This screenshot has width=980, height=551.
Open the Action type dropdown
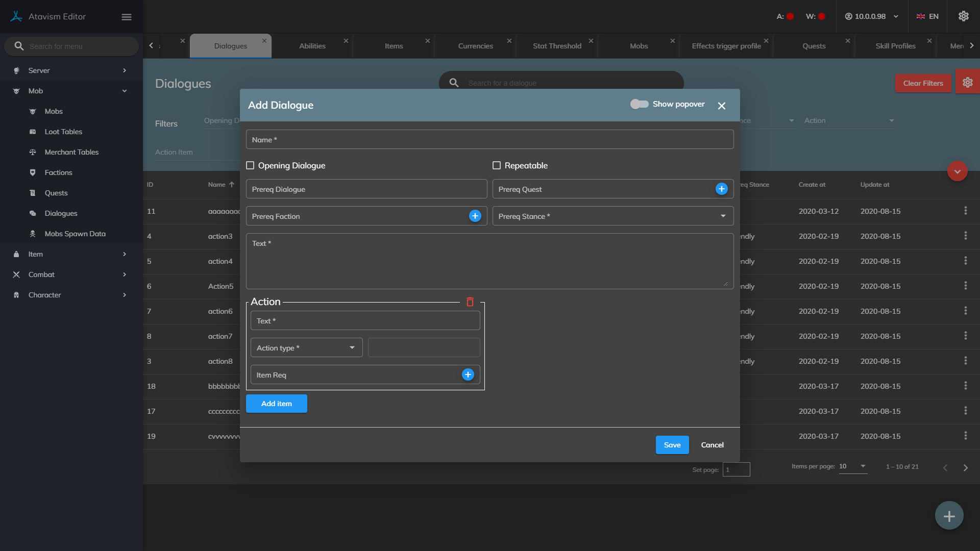pyautogui.click(x=306, y=348)
